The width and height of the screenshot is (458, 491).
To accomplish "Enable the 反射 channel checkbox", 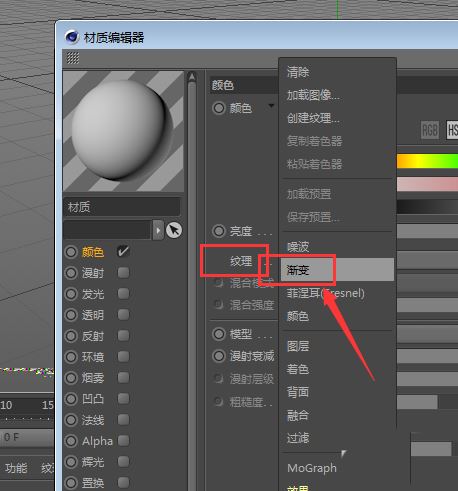I will pos(123,336).
